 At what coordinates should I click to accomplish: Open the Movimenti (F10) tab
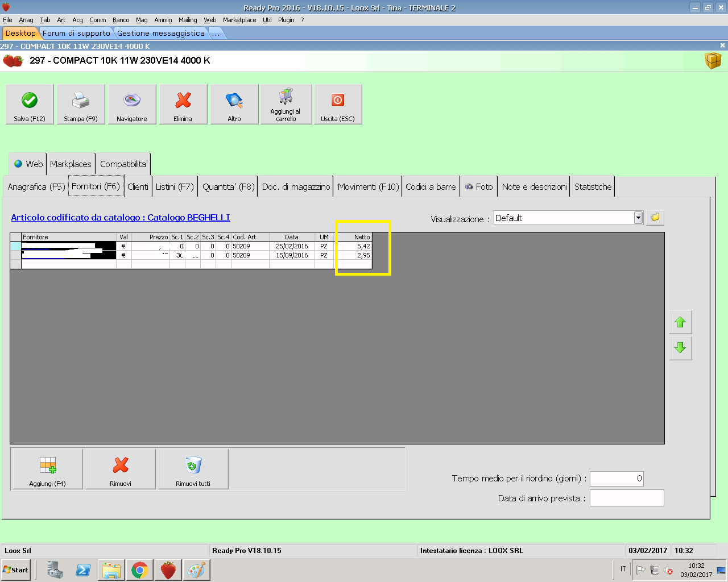369,186
